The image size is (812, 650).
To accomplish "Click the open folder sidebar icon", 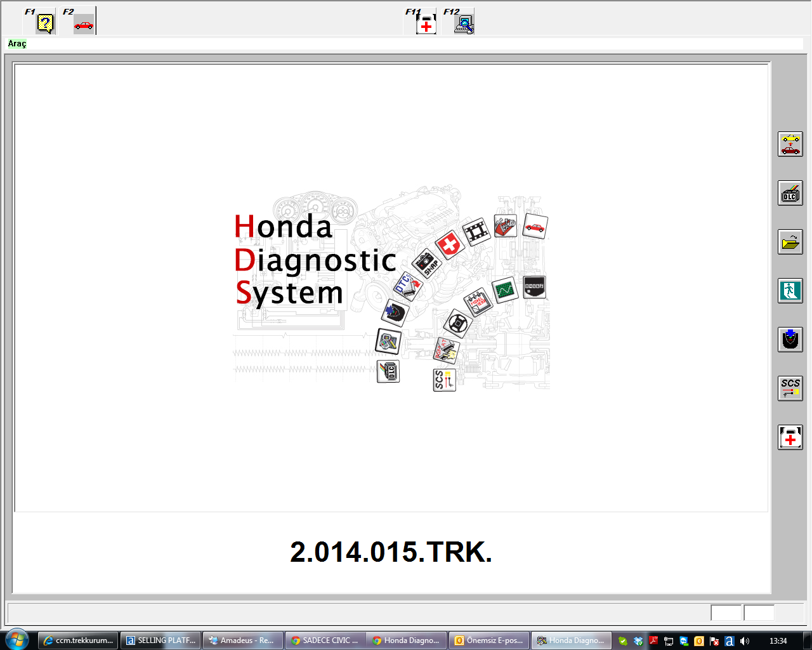I will click(x=790, y=242).
